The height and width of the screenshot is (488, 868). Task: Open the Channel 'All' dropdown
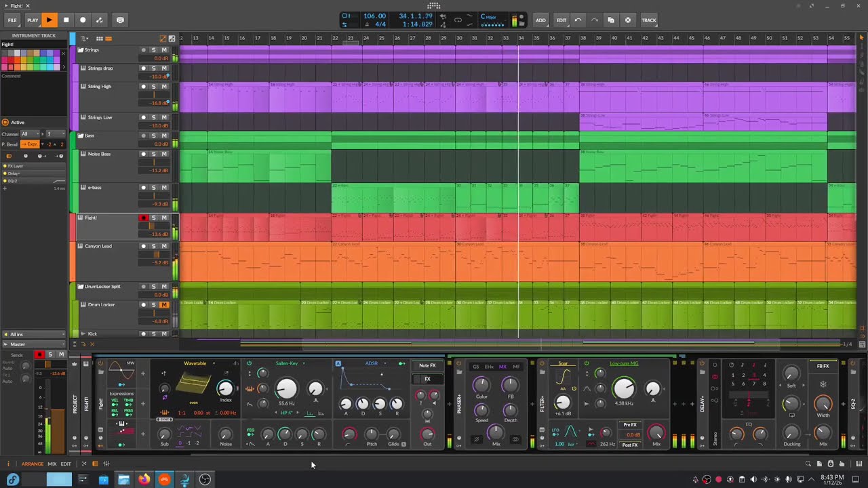point(31,134)
